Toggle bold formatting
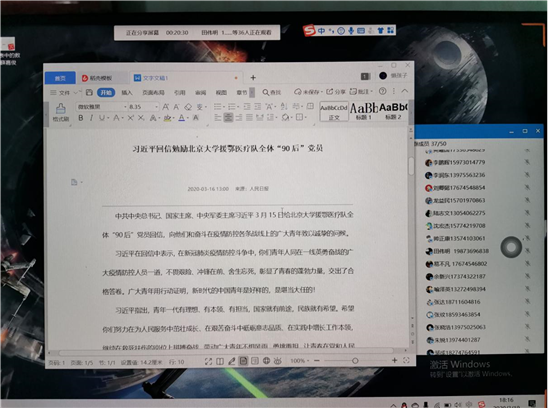This screenshot has width=548, height=408. [x=81, y=118]
